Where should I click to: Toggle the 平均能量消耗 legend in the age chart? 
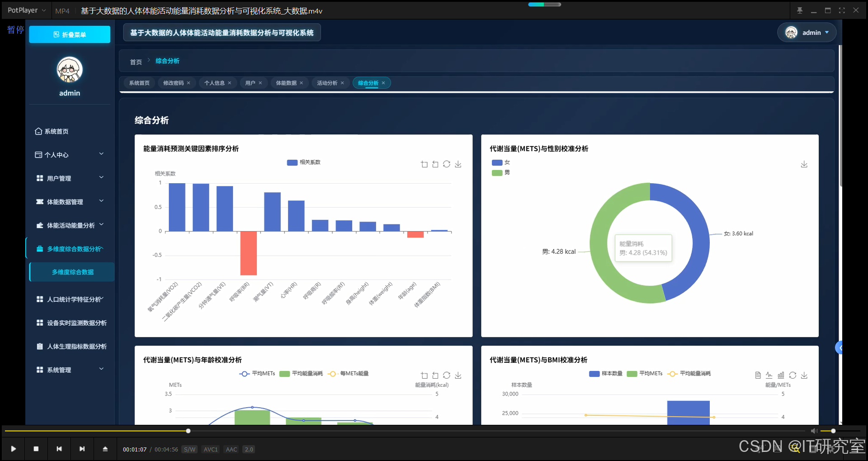[x=301, y=374]
